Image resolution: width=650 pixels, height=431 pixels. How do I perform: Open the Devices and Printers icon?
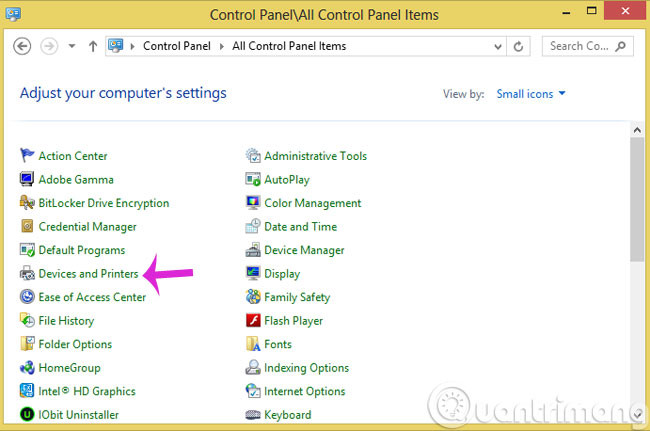click(x=27, y=274)
